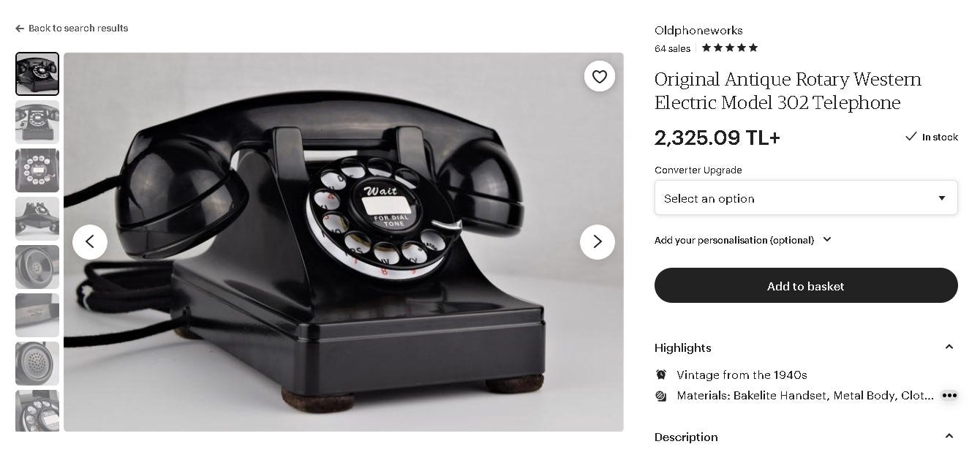Open the Oldphoneworks shop link

[x=698, y=31]
